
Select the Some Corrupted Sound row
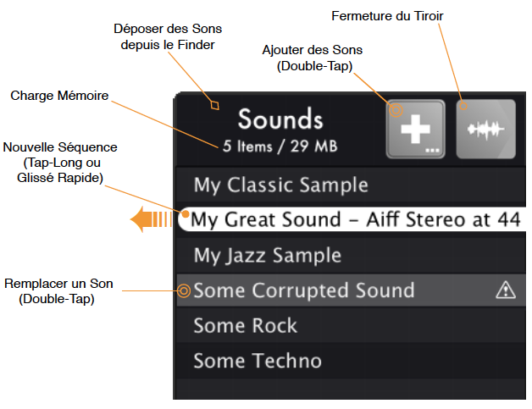tap(352, 290)
